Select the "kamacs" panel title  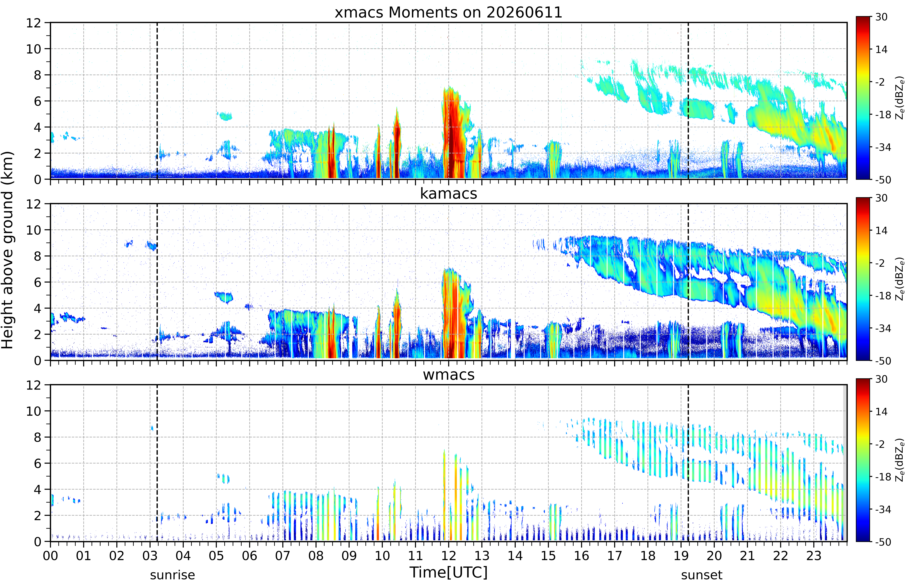pos(448,194)
